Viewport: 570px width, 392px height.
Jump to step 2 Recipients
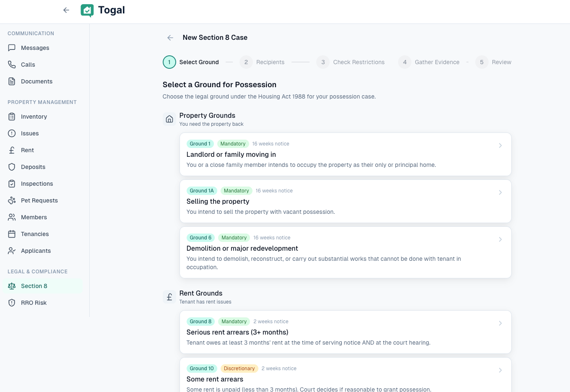(262, 62)
